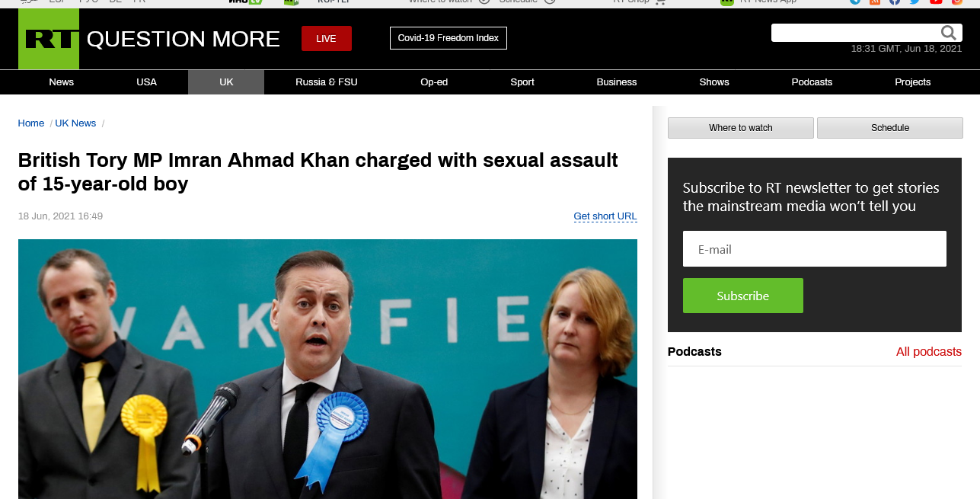Click the Home breadcrumb link
The height and width of the screenshot is (499, 980).
(x=31, y=123)
